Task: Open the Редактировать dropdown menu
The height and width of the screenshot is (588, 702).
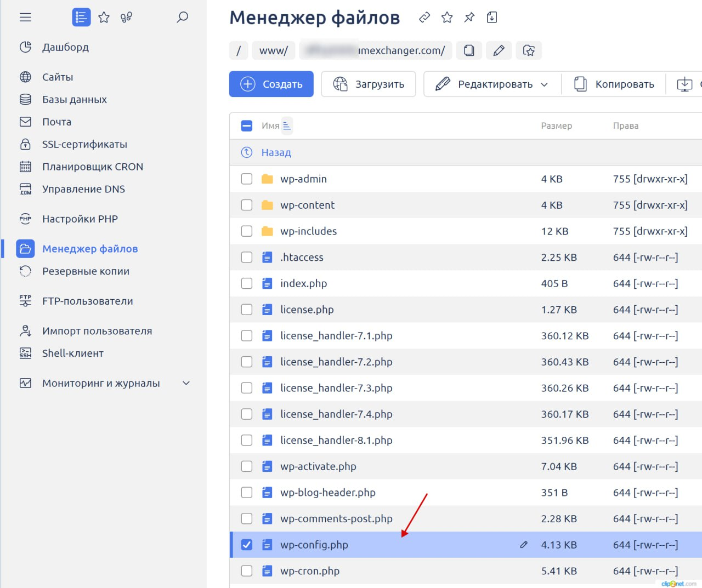Action: click(492, 84)
